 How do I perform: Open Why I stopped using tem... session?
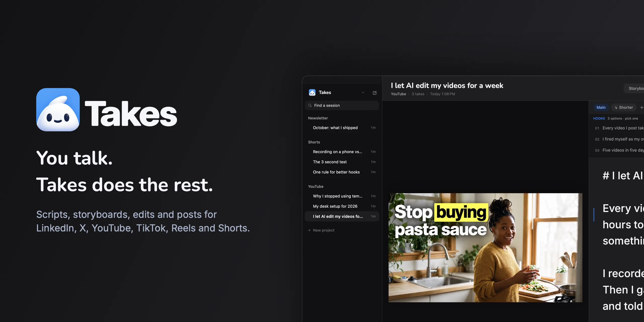pyautogui.click(x=342, y=196)
